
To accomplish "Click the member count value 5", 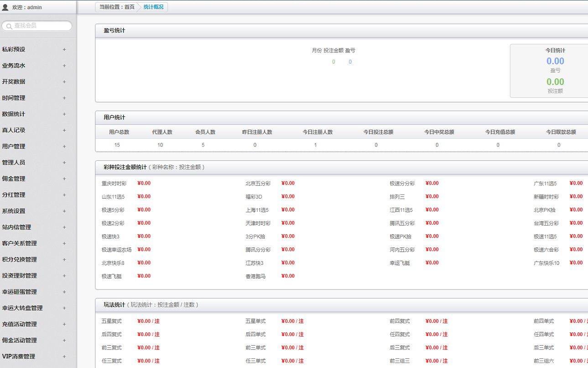I will [x=203, y=145].
